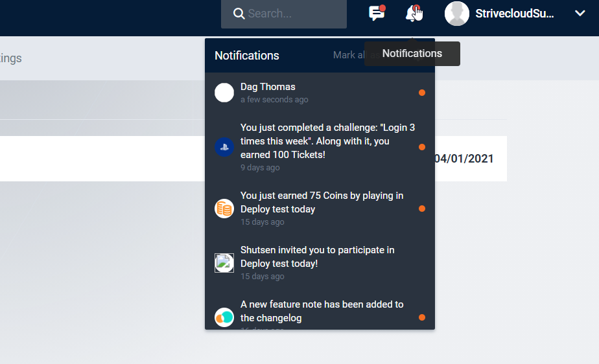Click the orange coins icon
The height and width of the screenshot is (364, 599).
point(224,209)
